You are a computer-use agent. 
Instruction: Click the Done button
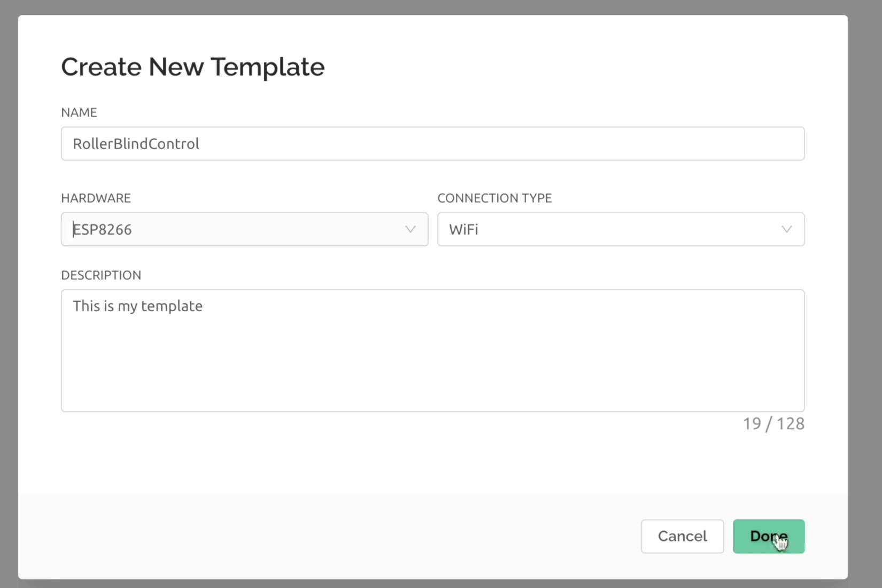pyautogui.click(x=768, y=536)
